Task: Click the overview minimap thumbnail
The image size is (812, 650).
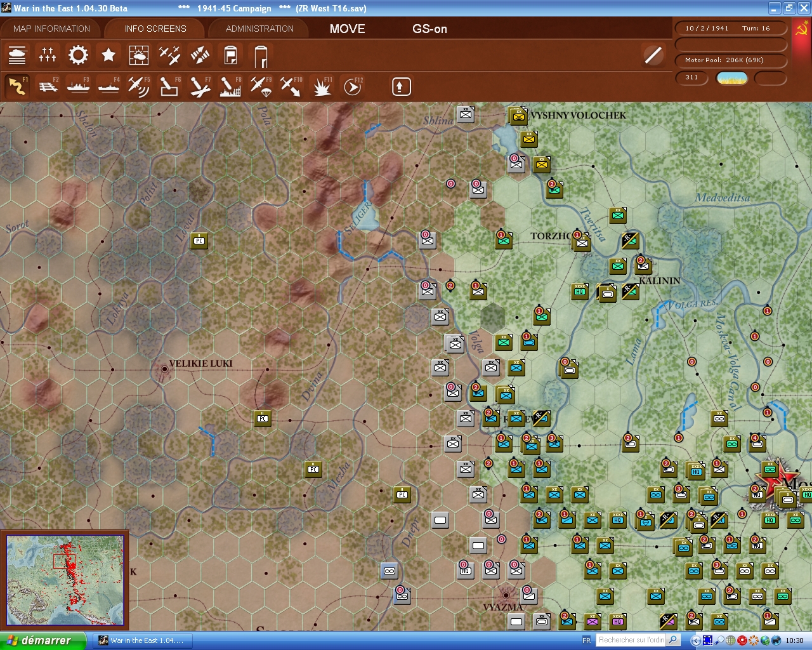Action: click(x=65, y=580)
